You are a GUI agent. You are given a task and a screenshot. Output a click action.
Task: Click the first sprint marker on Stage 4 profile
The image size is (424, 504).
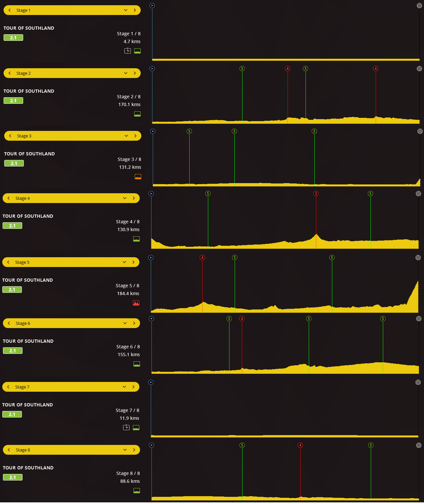[x=208, y=194]
